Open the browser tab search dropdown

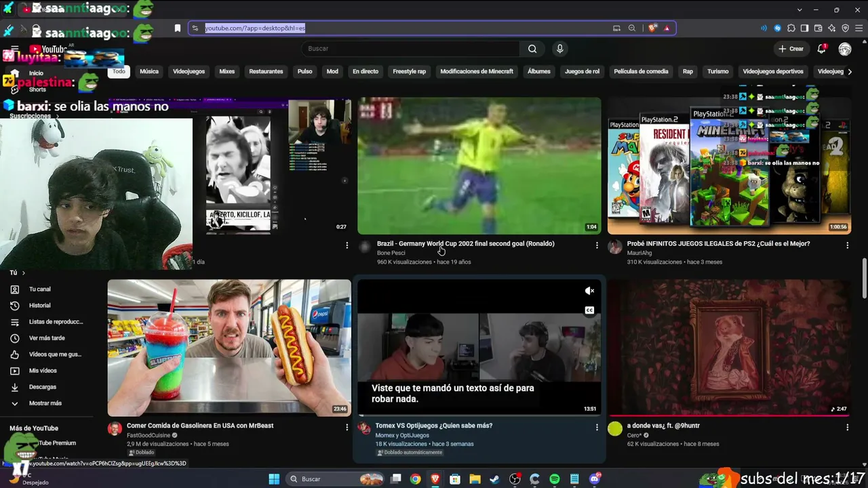point(800,9)
